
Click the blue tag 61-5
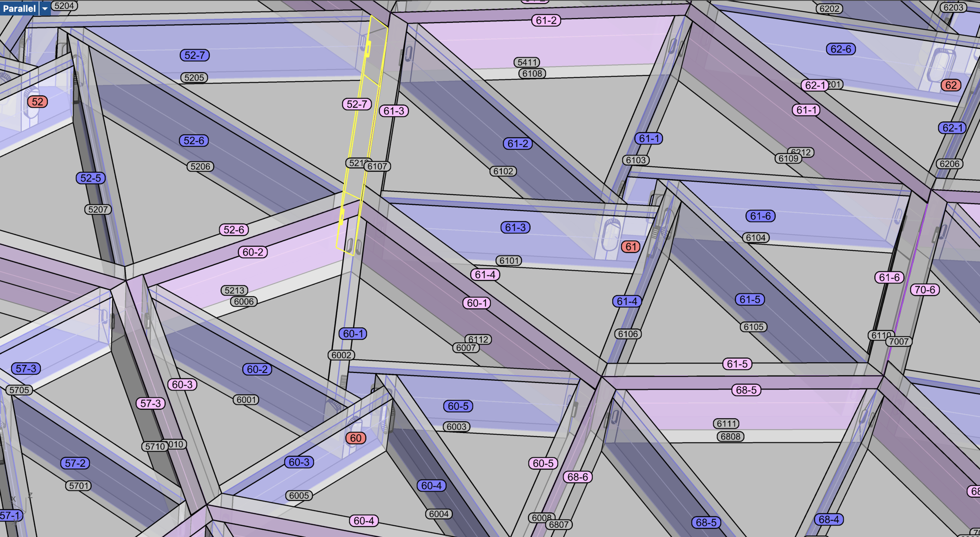(x=750, y=300)
